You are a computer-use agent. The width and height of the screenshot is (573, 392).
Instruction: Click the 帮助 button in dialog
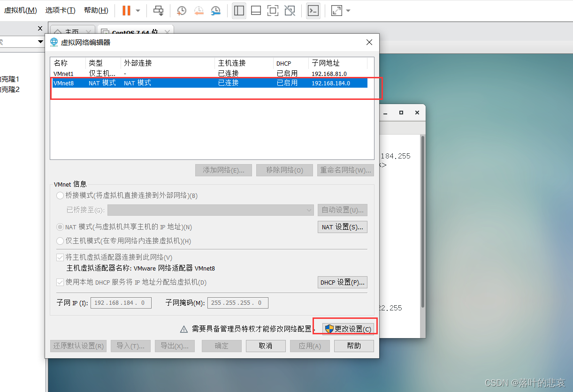click(x=354, y=346)
